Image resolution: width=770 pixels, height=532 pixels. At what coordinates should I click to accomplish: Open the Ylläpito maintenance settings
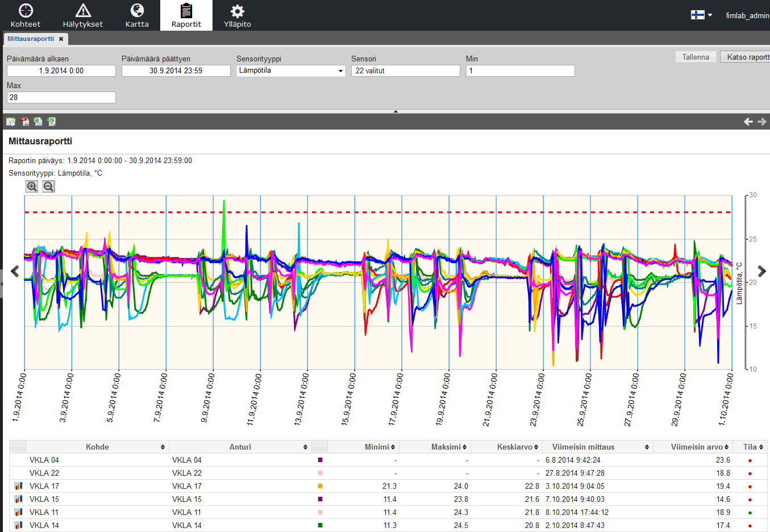click(238, 15)
